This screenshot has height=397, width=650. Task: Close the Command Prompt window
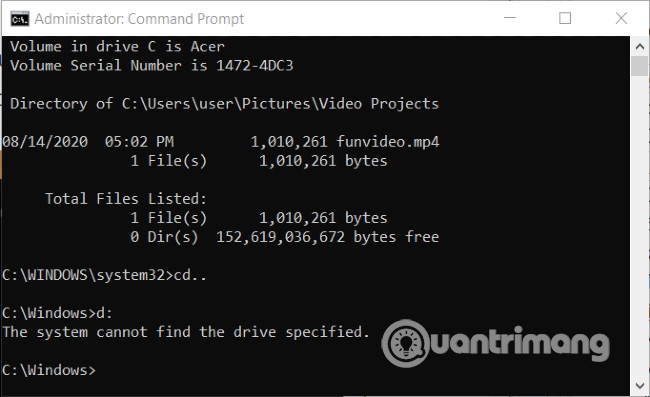pos(621,18)
